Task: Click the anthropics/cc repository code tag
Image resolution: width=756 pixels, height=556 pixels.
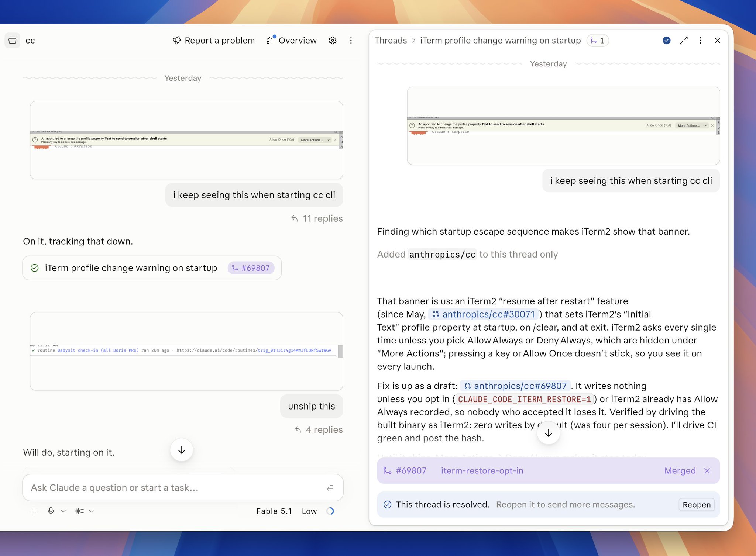Action: (x=442, y=254)
